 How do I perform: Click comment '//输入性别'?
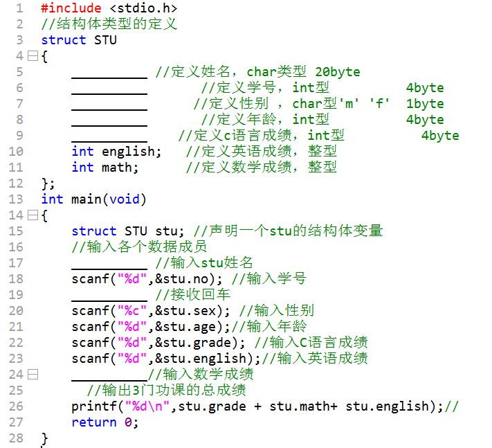tap(276, 311)
